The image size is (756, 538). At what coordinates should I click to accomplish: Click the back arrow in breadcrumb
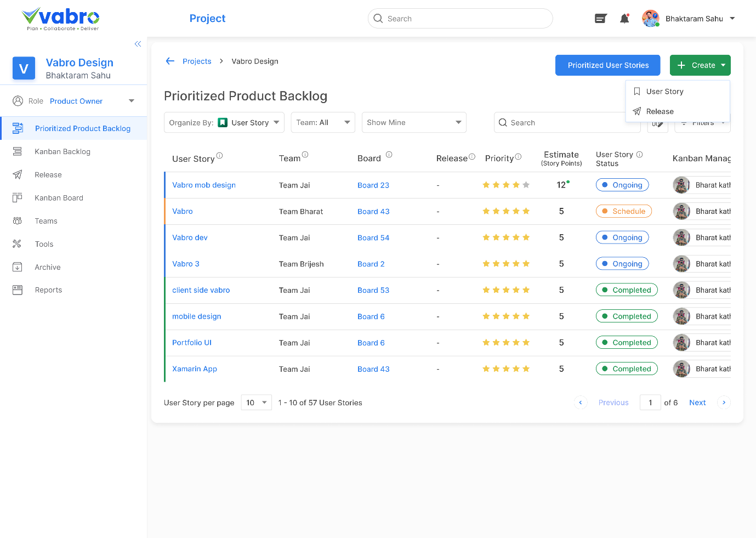(x=170, y=61)
